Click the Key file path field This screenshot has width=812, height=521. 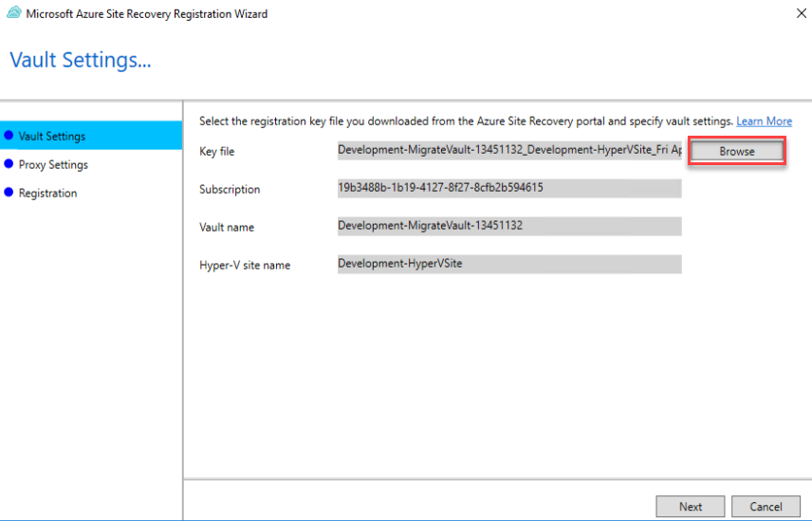pos(509,150)
